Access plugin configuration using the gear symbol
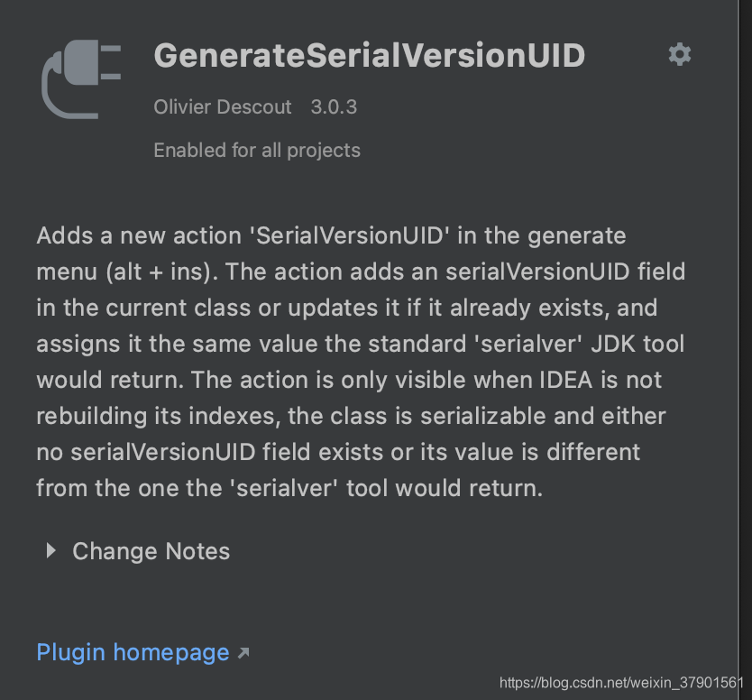Image resolution: width=752 pixels, height=700 pixels. coord(679,54)
